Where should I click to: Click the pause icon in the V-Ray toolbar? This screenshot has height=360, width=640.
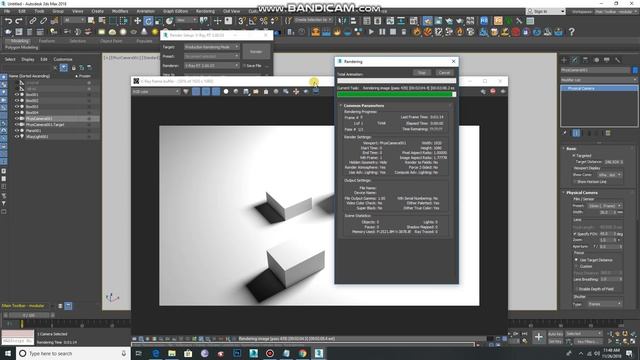point(382,31)
